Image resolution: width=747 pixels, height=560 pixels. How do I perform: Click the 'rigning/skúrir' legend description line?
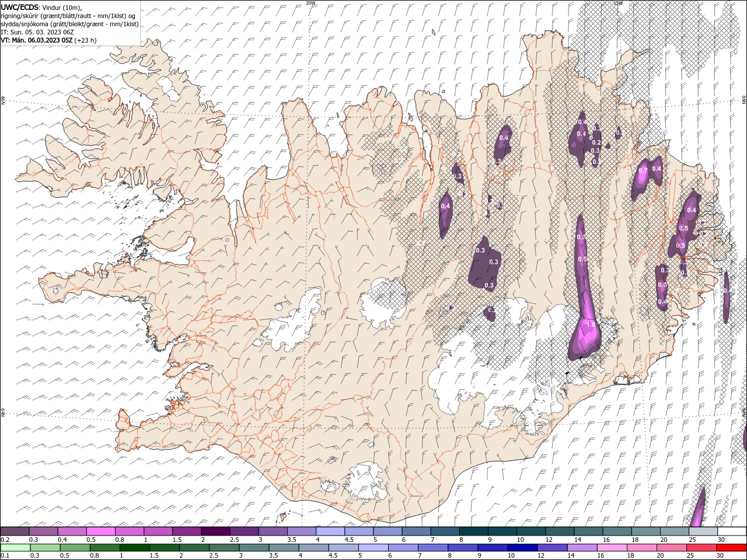pyautogui.click(x=68, y=15)
